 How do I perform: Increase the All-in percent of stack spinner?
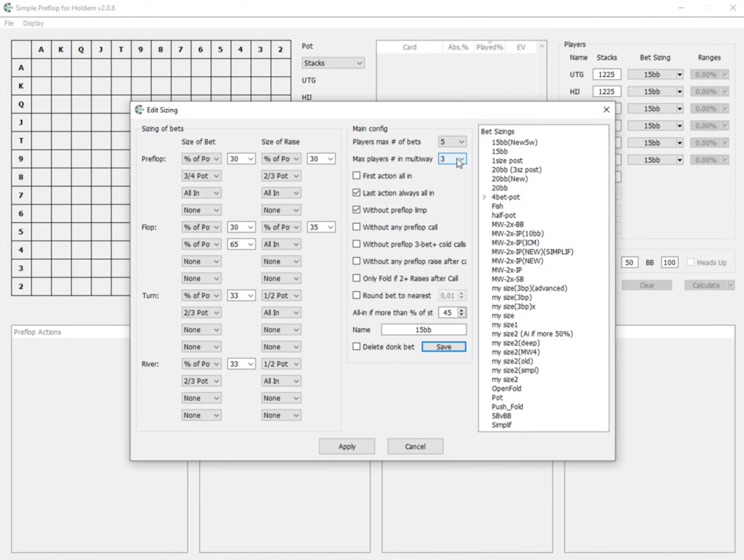[x=461, y=310]
